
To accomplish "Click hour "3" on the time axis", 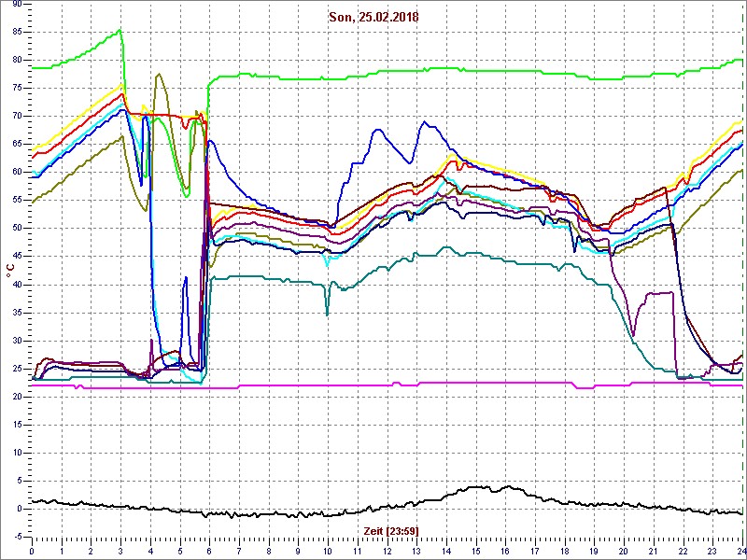I will click(120, 553).
